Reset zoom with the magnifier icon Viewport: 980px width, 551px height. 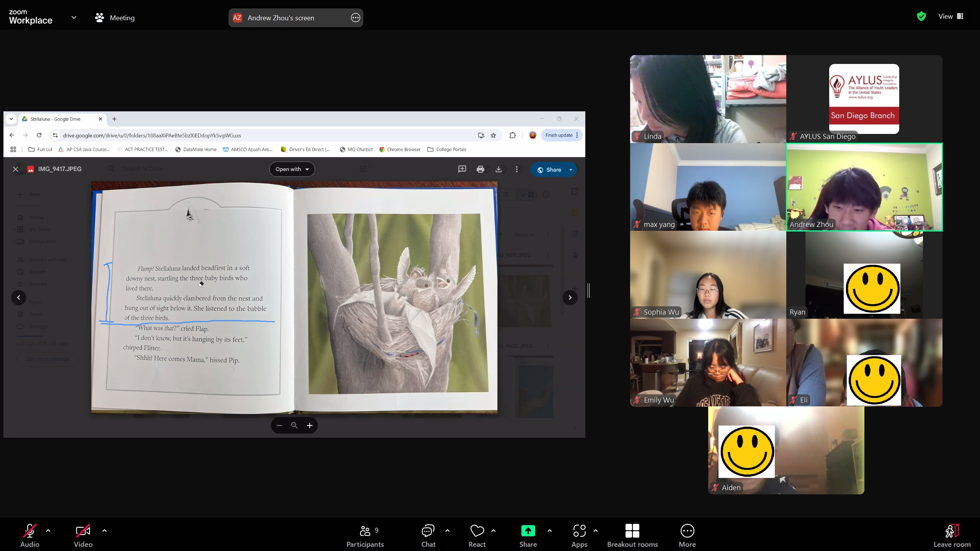(x=294, y=425)
